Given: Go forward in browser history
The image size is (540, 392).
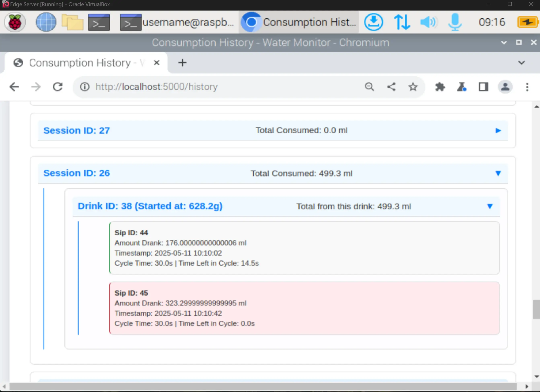Looking at the screenshot, I should click(x=36, y=87).
